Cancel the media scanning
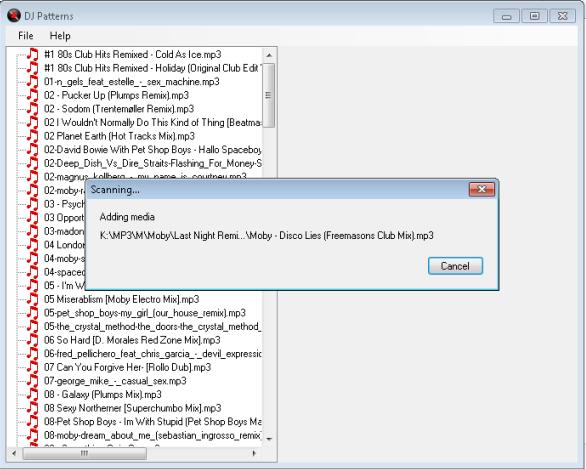586x469 pixels. click(455, 266)
